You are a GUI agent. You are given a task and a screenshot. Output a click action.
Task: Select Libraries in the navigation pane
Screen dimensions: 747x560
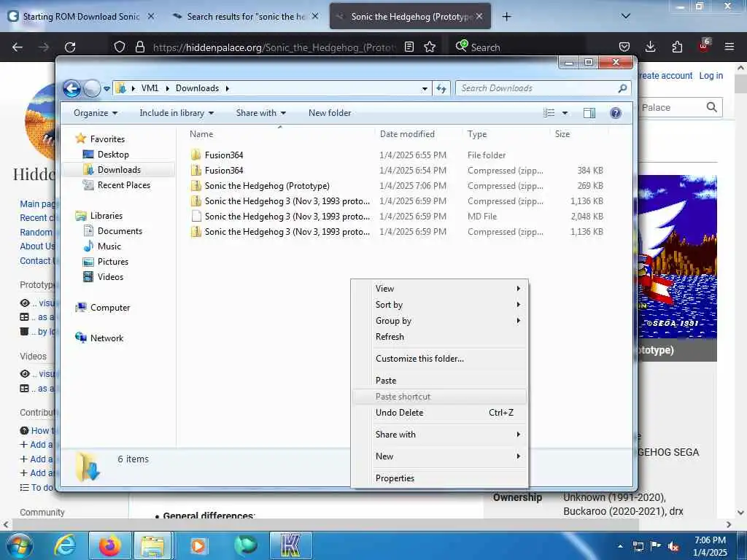(x=107, y=216)
